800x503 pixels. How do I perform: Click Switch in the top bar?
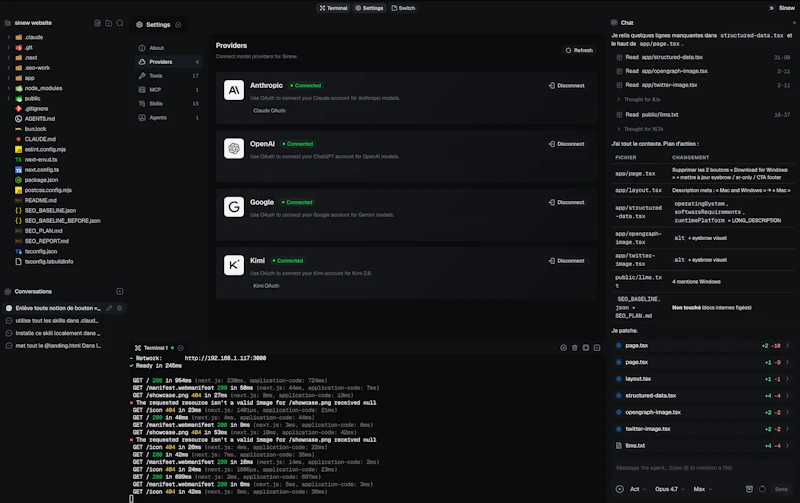[x=403, y=8]
